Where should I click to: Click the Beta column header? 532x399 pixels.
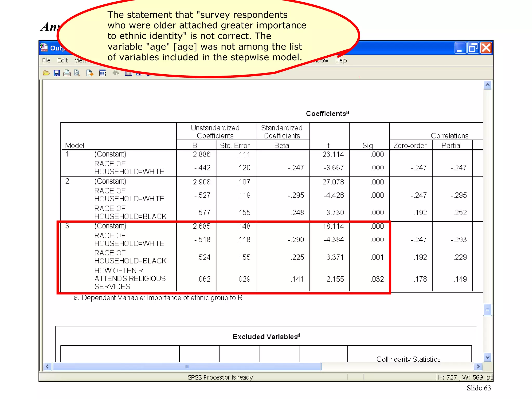click(x=282, y=145)
